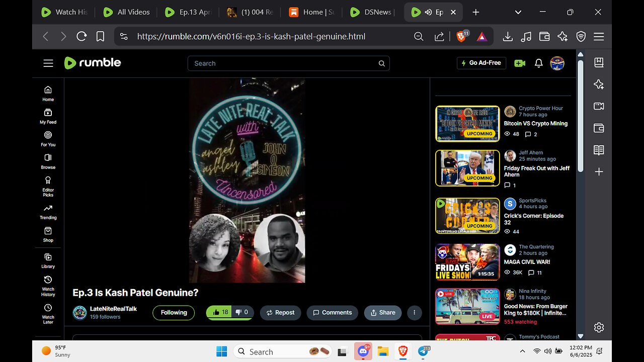Open Home in Rumble sidebar

[x=48, y=94]
